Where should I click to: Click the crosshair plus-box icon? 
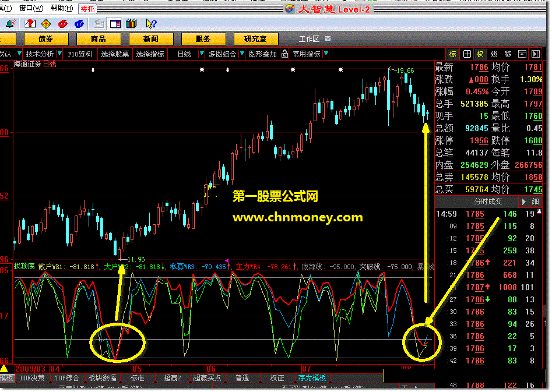[x=467, y=54]
